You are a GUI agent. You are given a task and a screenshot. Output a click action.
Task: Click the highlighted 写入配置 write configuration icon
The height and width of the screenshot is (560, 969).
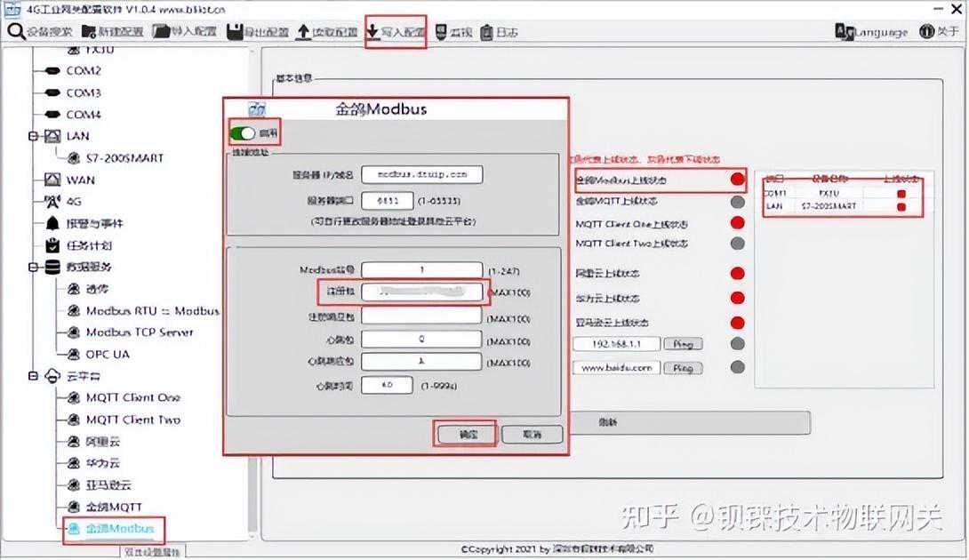tap(372, 31)
